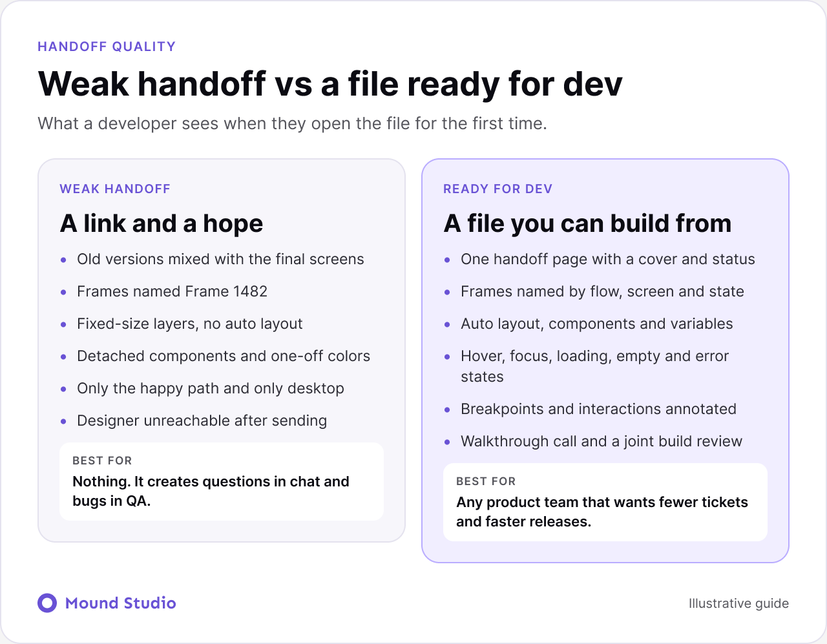Select 'Breakpoints and interactions annotated'
Viewport: 827px width, 644px height.
click(x=598, y=409)
